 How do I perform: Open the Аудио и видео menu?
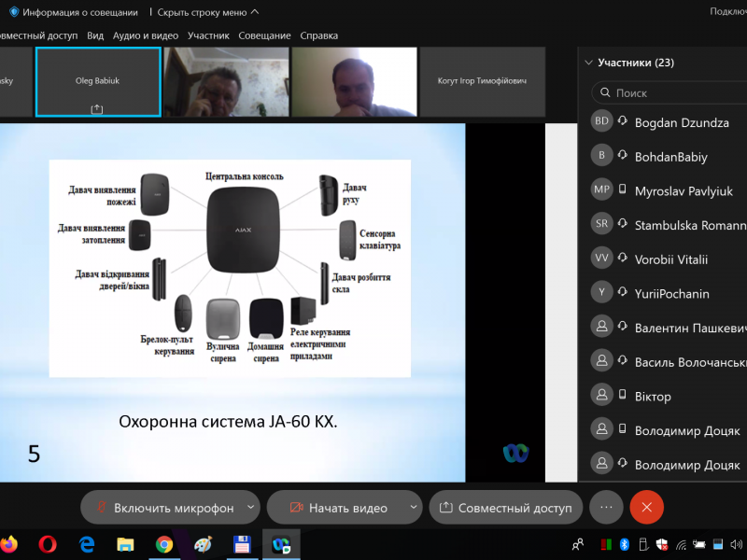(145, 35)
